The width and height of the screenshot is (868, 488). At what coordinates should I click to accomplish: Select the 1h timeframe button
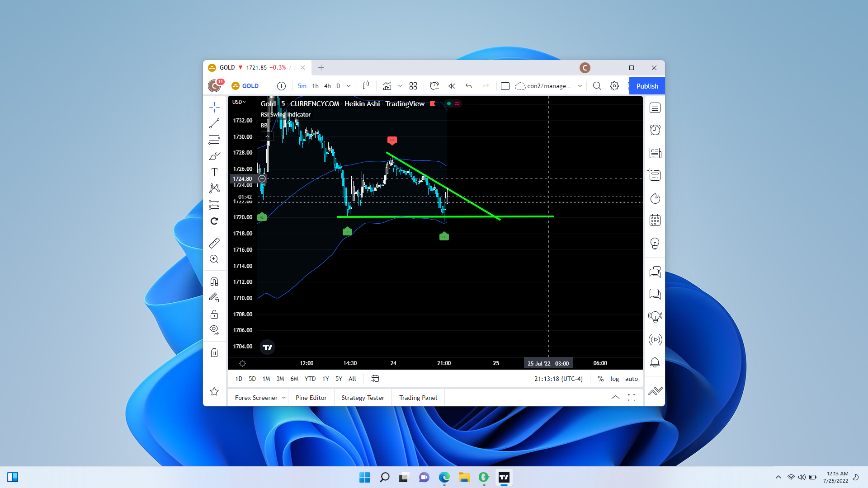pos(315,86)
